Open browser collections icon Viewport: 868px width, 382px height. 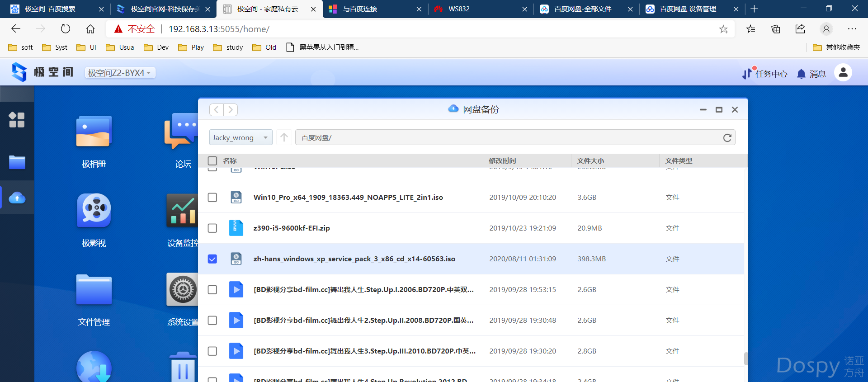point(776,29)
